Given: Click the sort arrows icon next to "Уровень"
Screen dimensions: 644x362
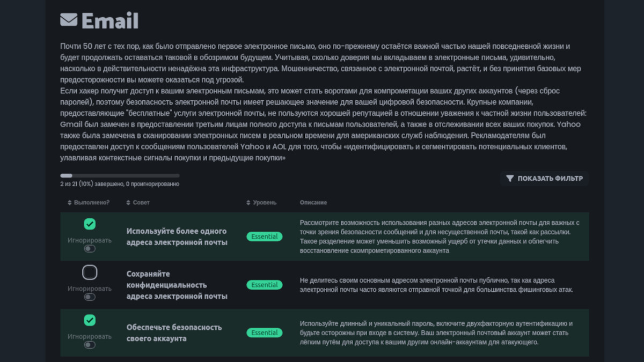Looking at the screenshot, I should tap(248, 203).
